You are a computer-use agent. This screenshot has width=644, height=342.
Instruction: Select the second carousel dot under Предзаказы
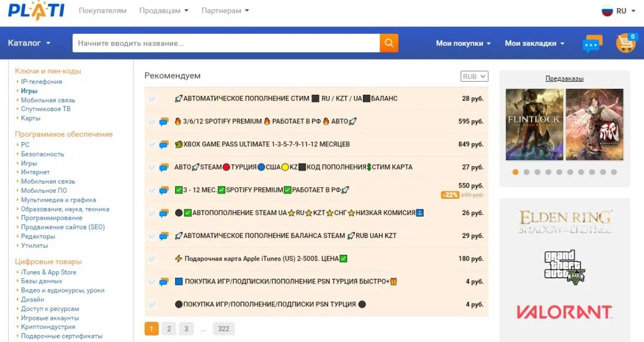527,172
